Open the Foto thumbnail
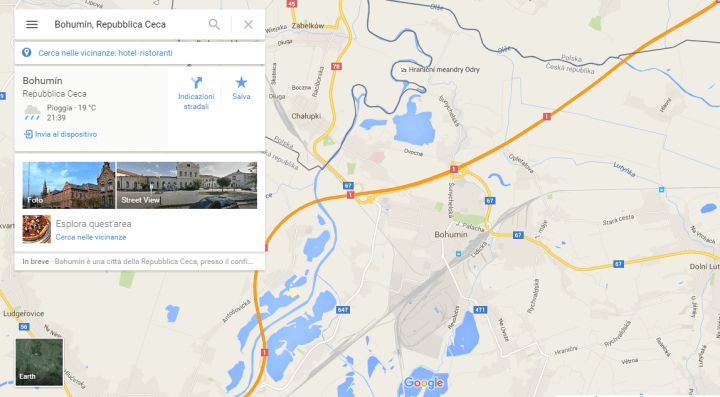Viewport: 720px width, 397px height. tap(68, 185)
